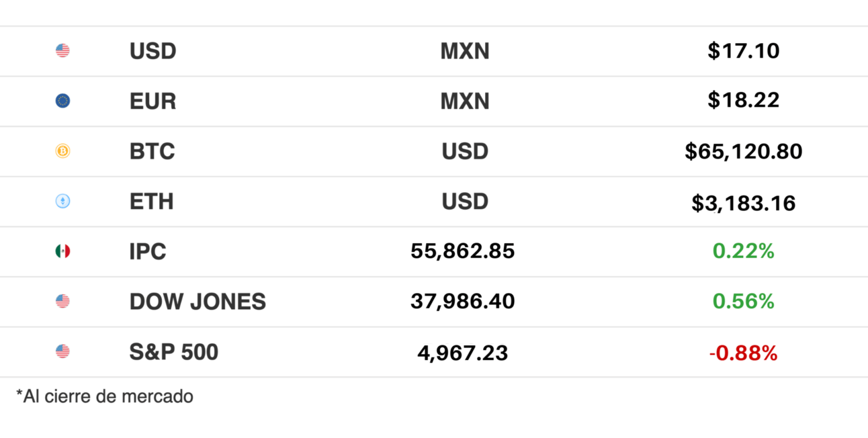The width and height of the screenshot is (868, 438).
Task: Click the ETH ticker label
Action: click(151, 202)
